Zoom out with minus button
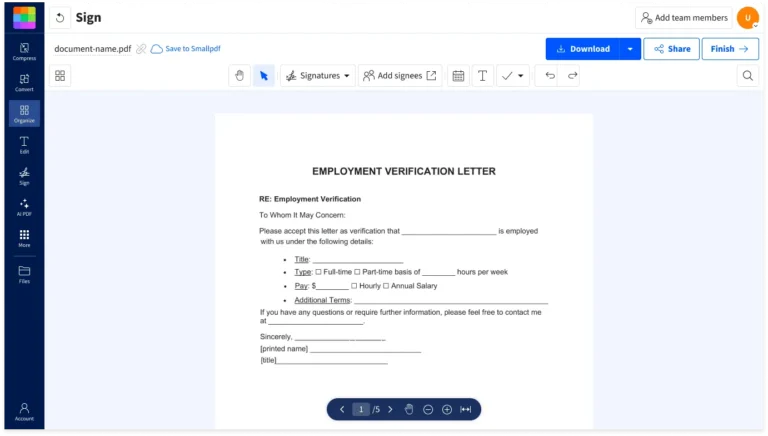This screenshot has width=768, height=436. [x=428, y=409]
